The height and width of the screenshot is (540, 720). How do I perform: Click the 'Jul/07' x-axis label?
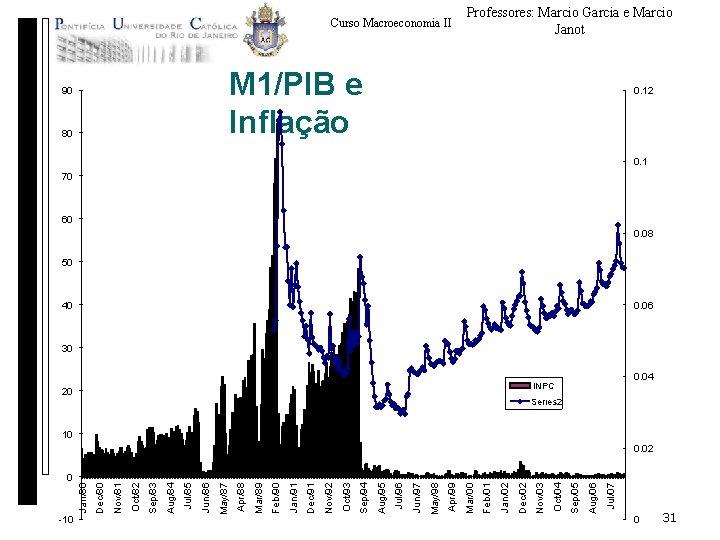pos(610,495)
